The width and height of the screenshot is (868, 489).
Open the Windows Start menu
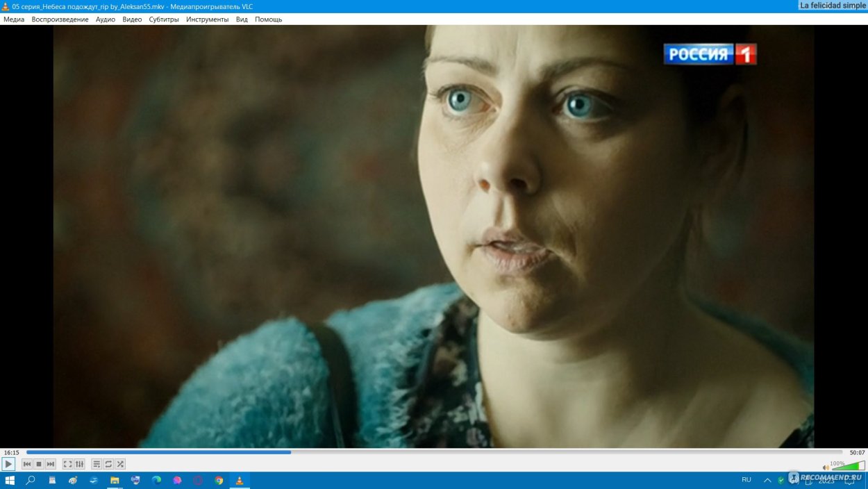[x=10, y=480]
